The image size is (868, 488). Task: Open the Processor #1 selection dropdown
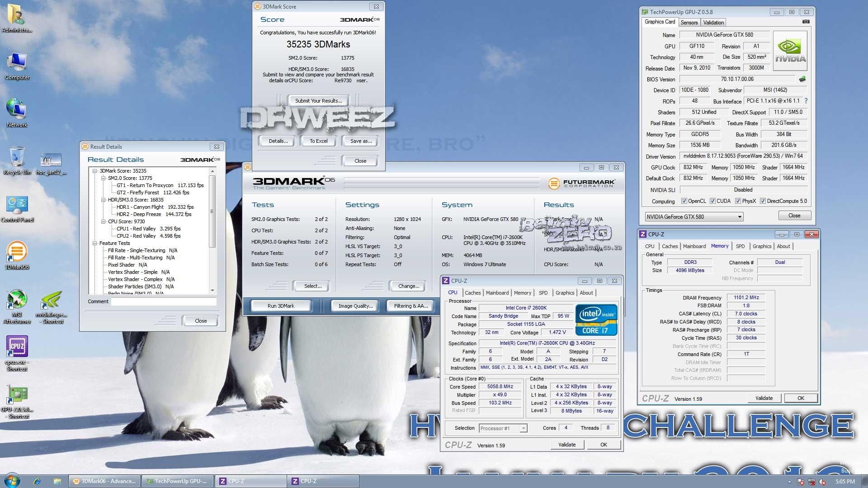pyautogui.click(x=503, y=428)
